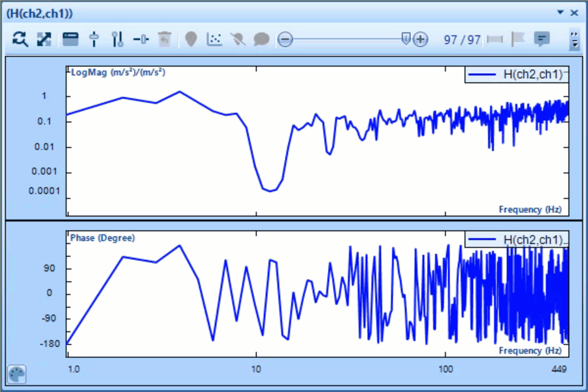Open the display panel layout icon
The height and width of the screenshot is (392, 588).
pyautogui.click(x=70, y=40)
